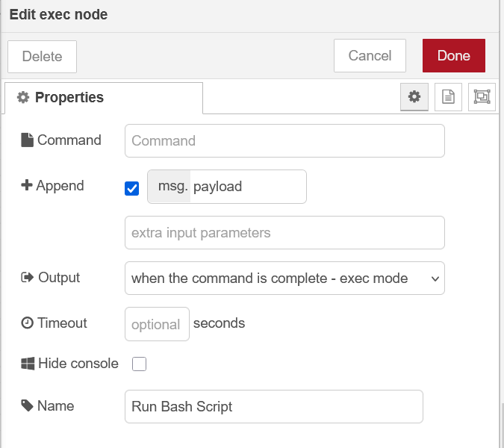
Task: Open node appearance settings icon
Action: pos(482,97)
